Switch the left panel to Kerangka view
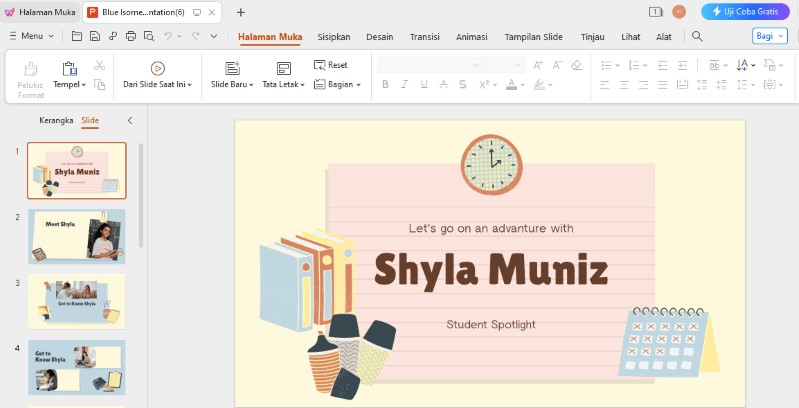The width and height of the screenshot is (799, 408). [x=56, y=120]
